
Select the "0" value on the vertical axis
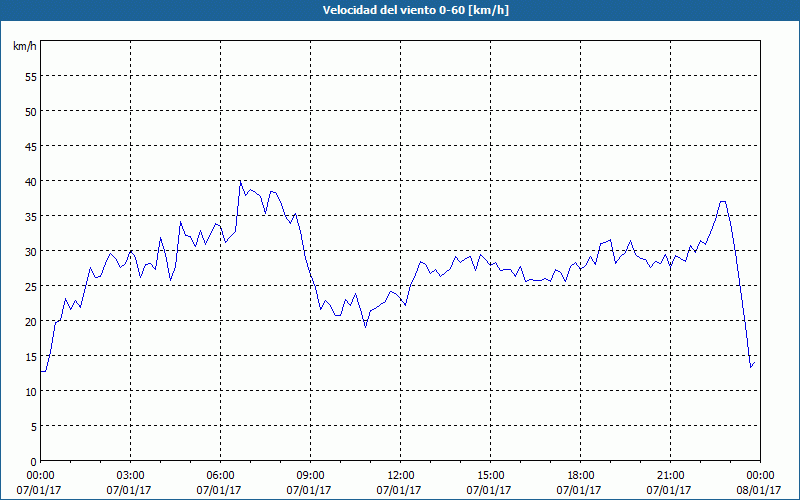coord(34,462)
